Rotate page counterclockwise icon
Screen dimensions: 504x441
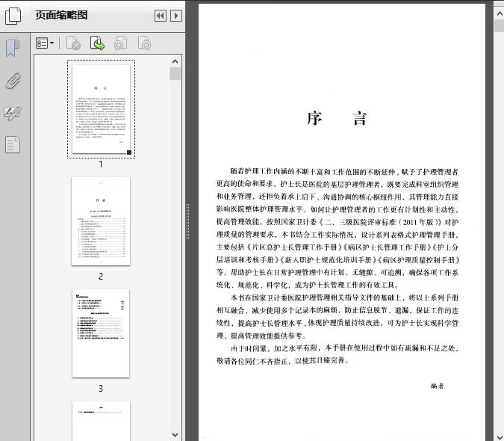coord(120,43)
